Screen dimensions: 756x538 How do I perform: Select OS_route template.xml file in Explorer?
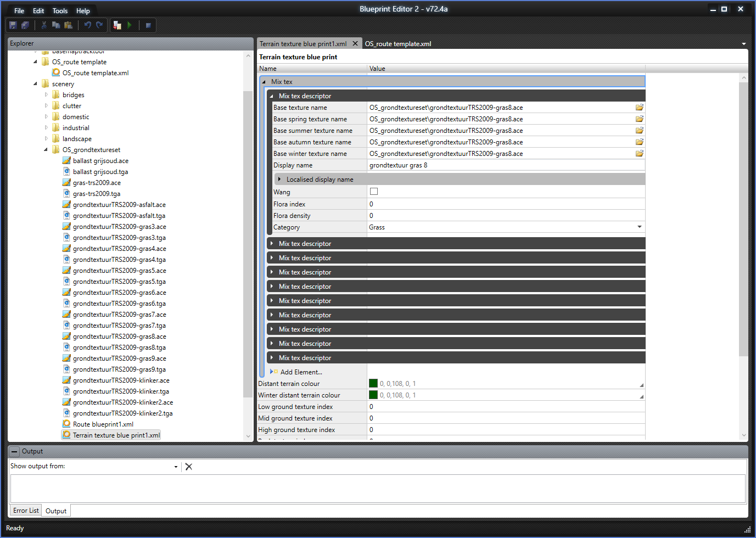(x=96, y=73)
